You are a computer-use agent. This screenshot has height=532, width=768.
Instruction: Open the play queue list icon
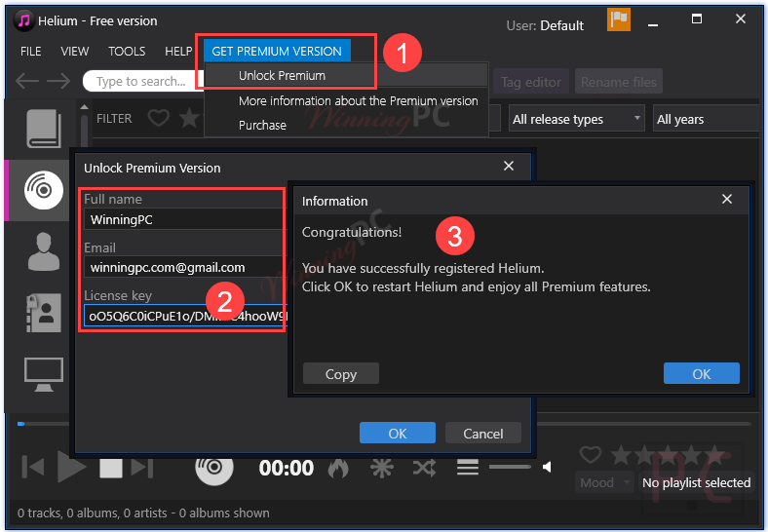pyautogui.click(x=468, y=468)
